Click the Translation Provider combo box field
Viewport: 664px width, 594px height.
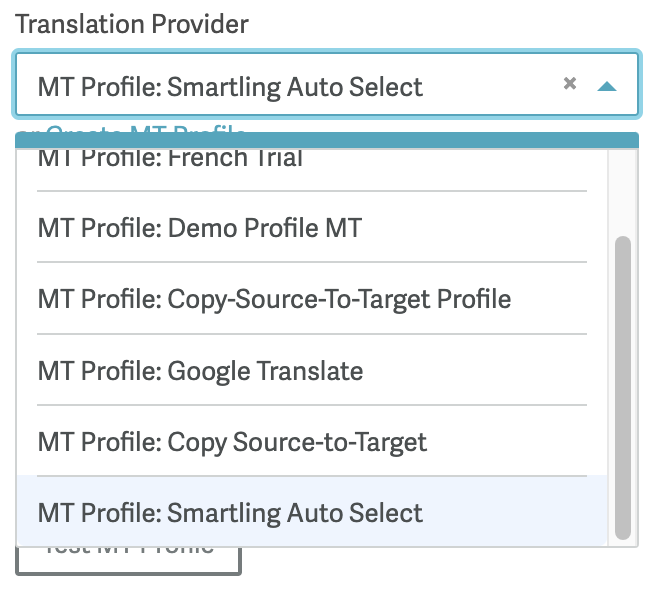point(326,84)
